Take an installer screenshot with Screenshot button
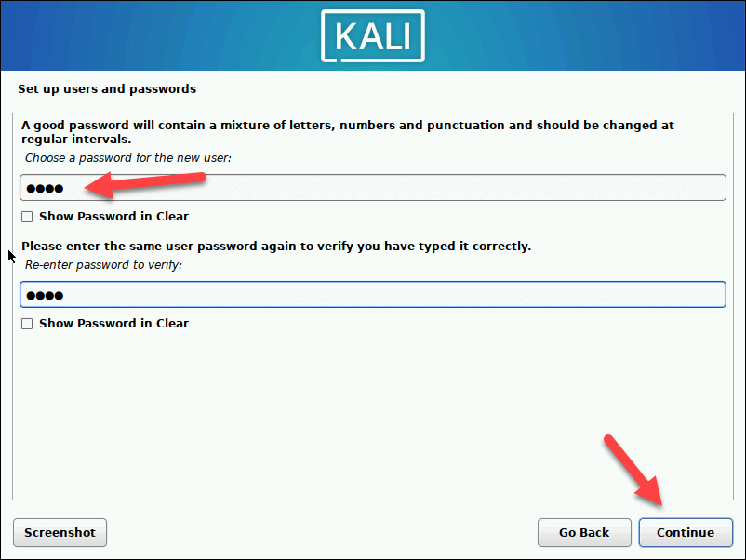Image resolution: width=746 pixels, height=560 pixels. coord(60,532)
